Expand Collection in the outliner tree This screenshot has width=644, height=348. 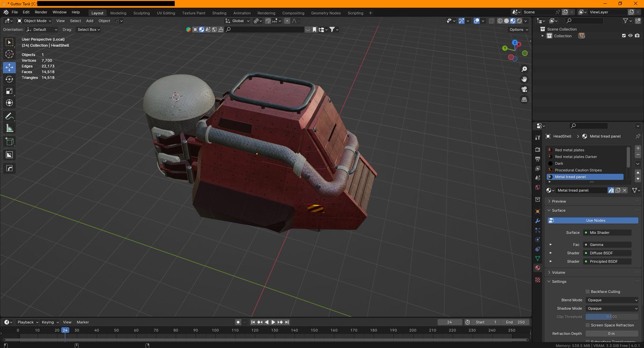pyautogui.click(x=543, y=36)
